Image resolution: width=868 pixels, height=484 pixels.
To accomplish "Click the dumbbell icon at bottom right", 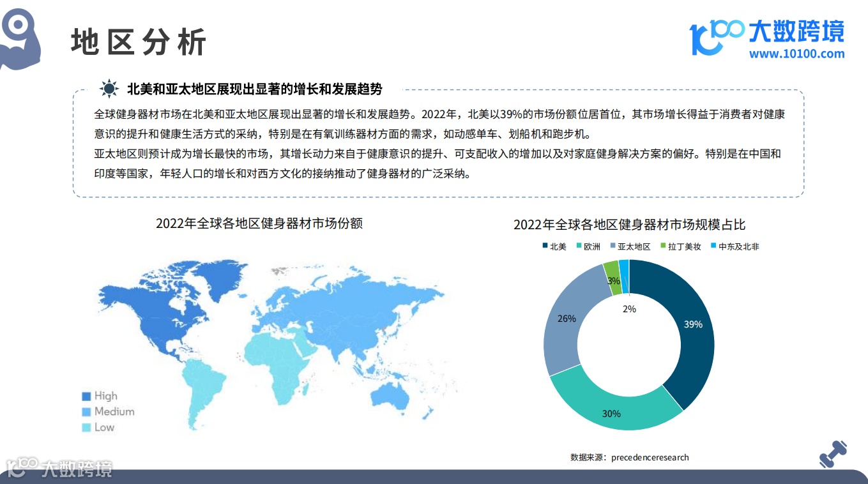I will click(833, 454).
